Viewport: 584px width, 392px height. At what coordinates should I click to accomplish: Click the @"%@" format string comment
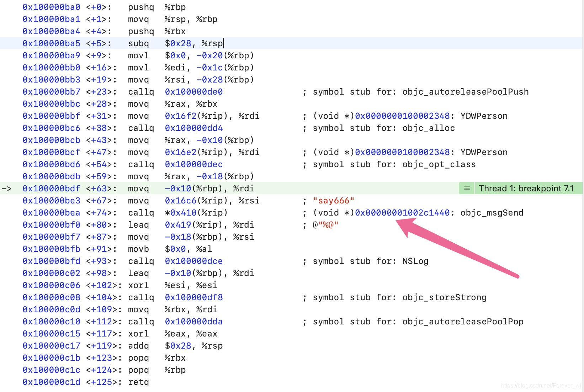click(x=325, y=225)
